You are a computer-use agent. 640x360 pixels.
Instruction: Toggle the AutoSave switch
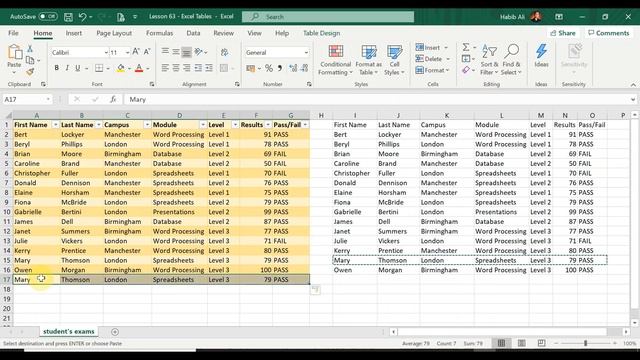tap(48, 17)
